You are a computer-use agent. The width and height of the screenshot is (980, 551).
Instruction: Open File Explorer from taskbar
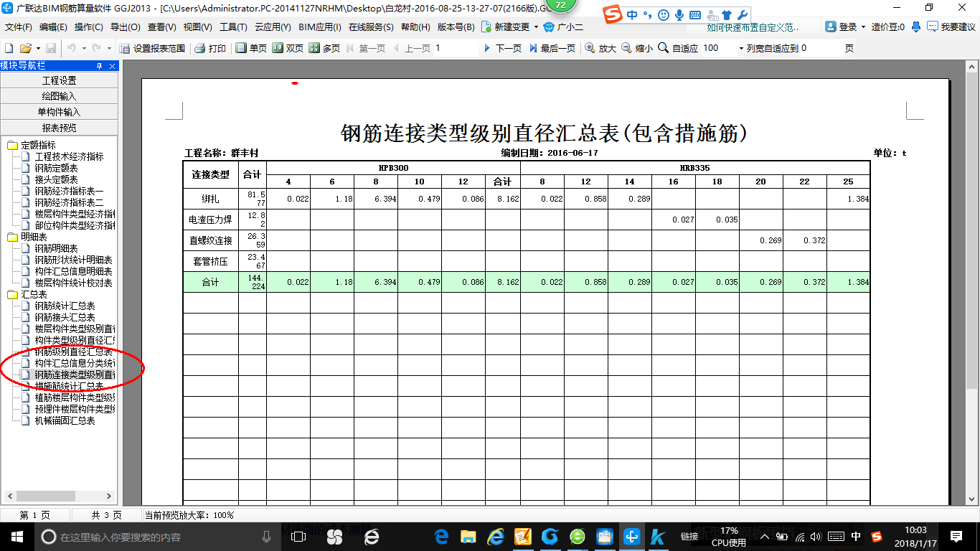coord(468,536)
